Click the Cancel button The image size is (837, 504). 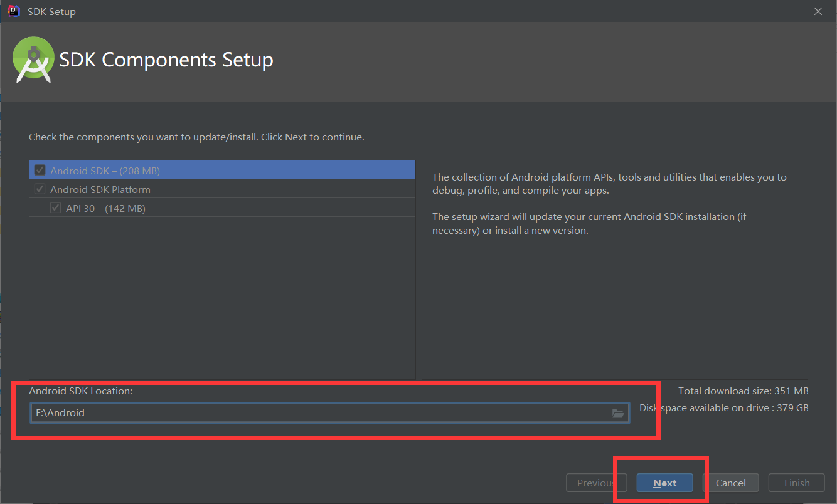click(x=731, y=483)
